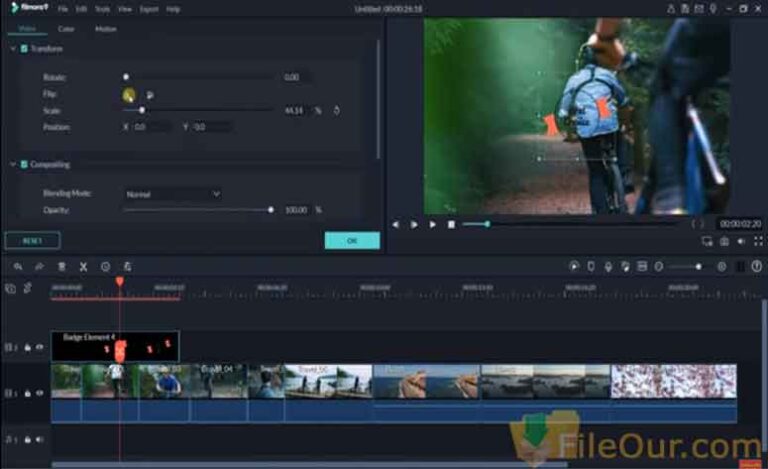Hide the Badge Element track with eye icon
The image size is (768, 469).
40,347
